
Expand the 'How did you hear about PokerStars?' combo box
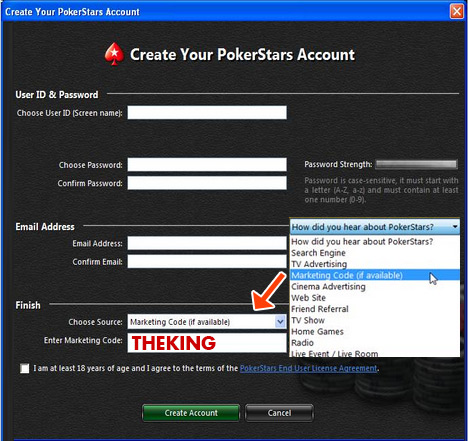click(x=375, y=227)
